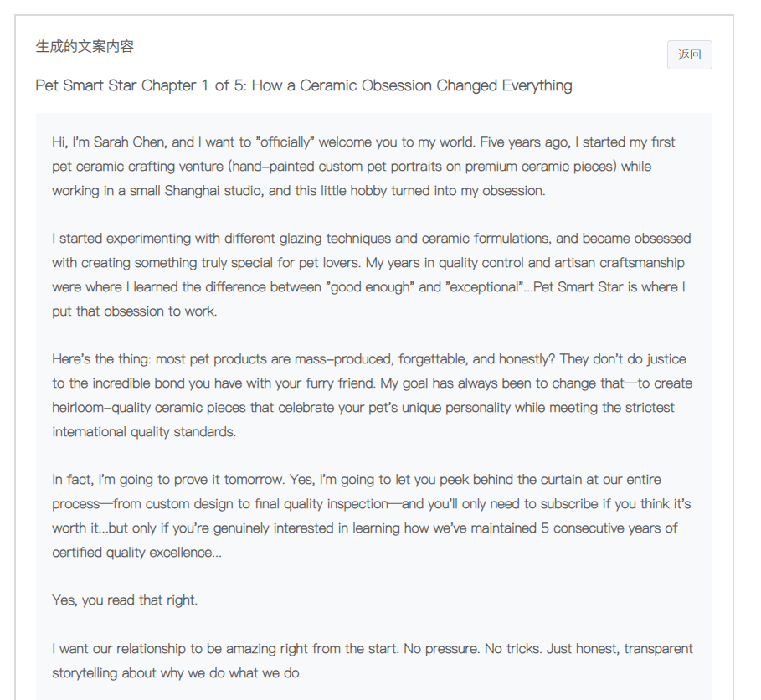Click the line "Yes, you read that right."
This screenshot has width=761, height=700.
(125, 600)
